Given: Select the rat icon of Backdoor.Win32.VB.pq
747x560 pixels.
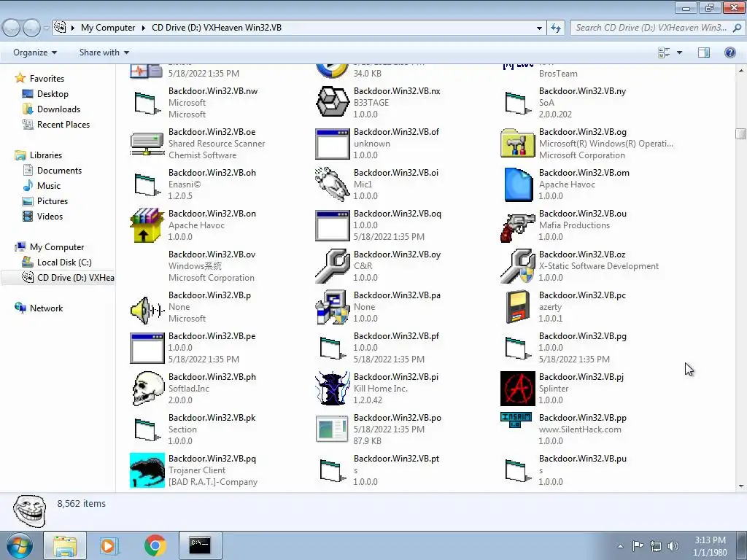Looking at the screenshot, I should coord(147,470).
